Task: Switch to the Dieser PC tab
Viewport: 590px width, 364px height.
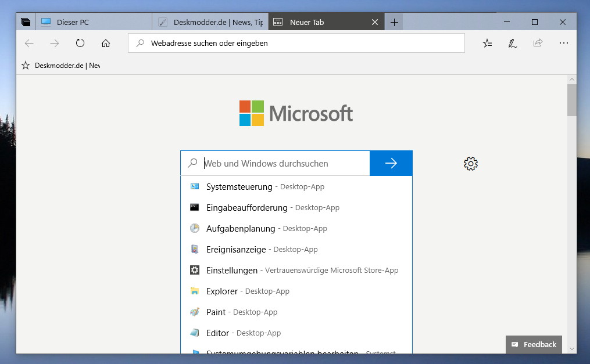Action: [x=94, y=22]
